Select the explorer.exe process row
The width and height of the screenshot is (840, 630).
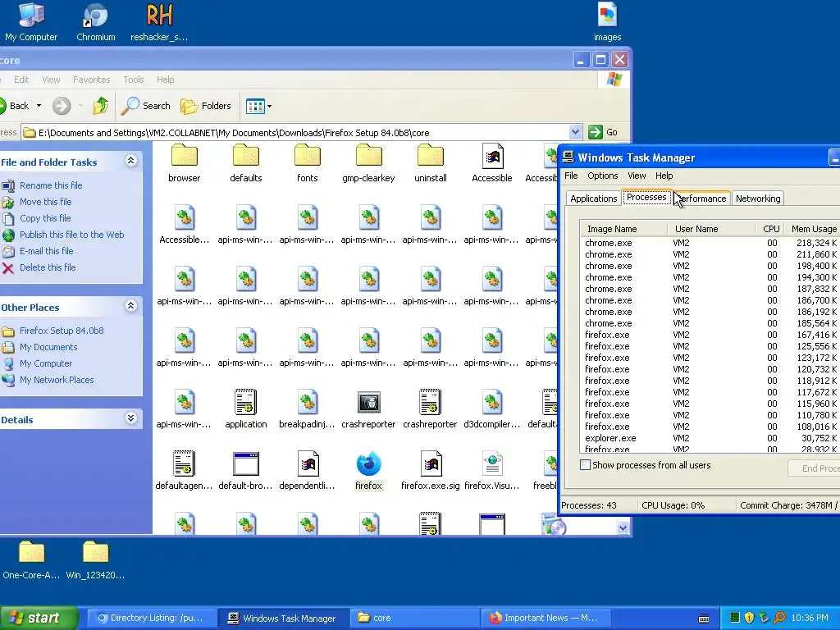coord(710,438)
